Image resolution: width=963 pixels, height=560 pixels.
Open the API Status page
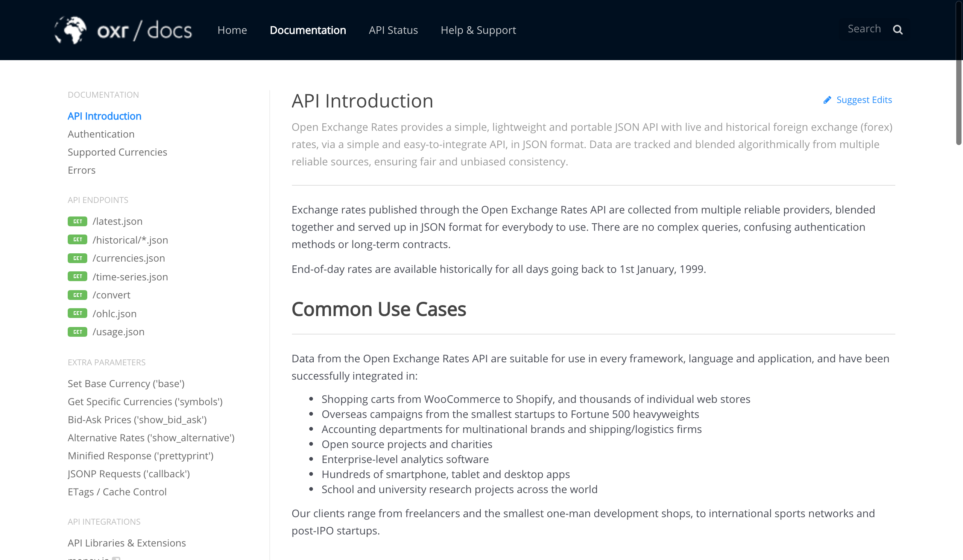click(393, 30)
